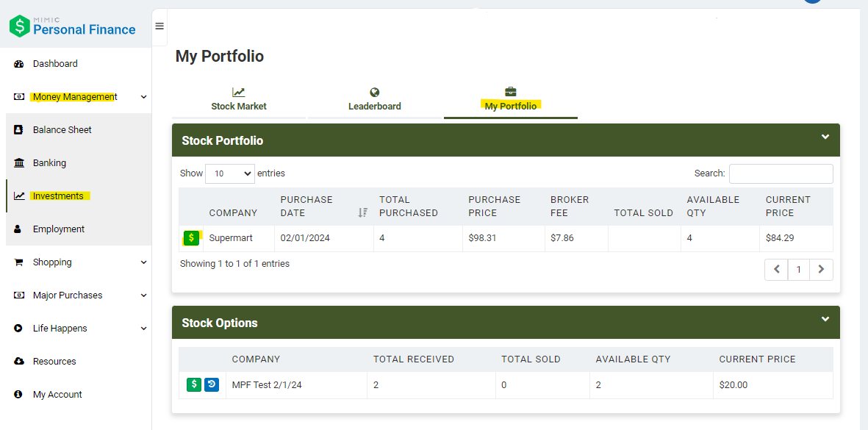The width and height of the screenshot is (868, 430).
Task: Click the Mimic Personal Finance logo
Action: (x=73, y=26)
